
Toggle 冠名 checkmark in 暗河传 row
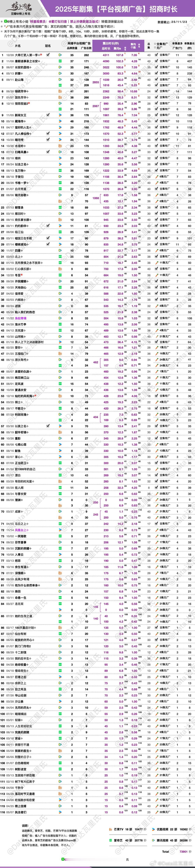tap(48, 139)
